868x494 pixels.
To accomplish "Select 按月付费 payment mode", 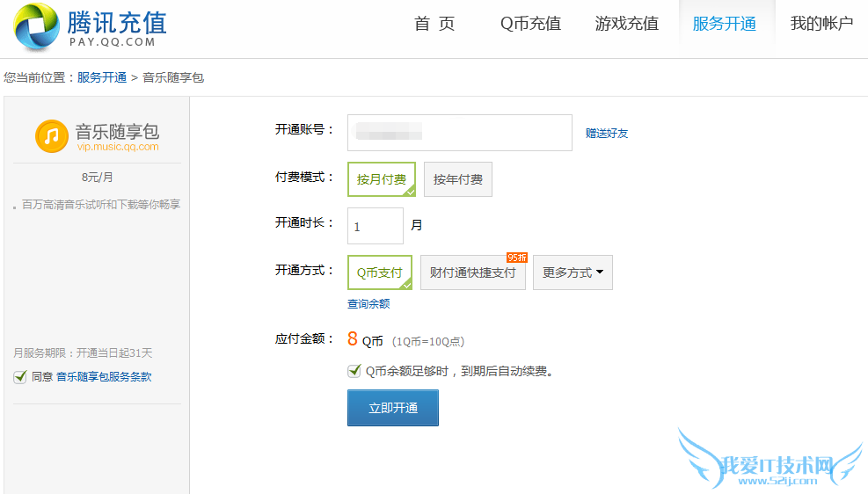I will tap(382, 179).
